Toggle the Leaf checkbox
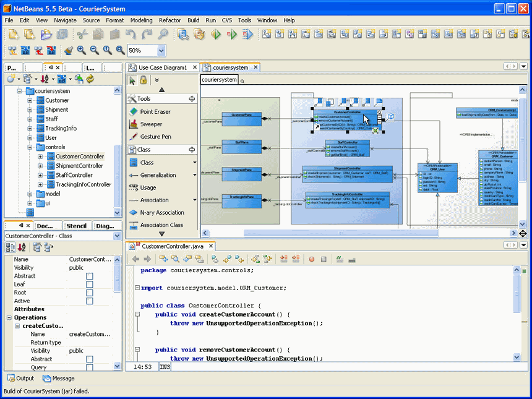The width and height of the screenshot is (532, 399). (x=90, y=285)
